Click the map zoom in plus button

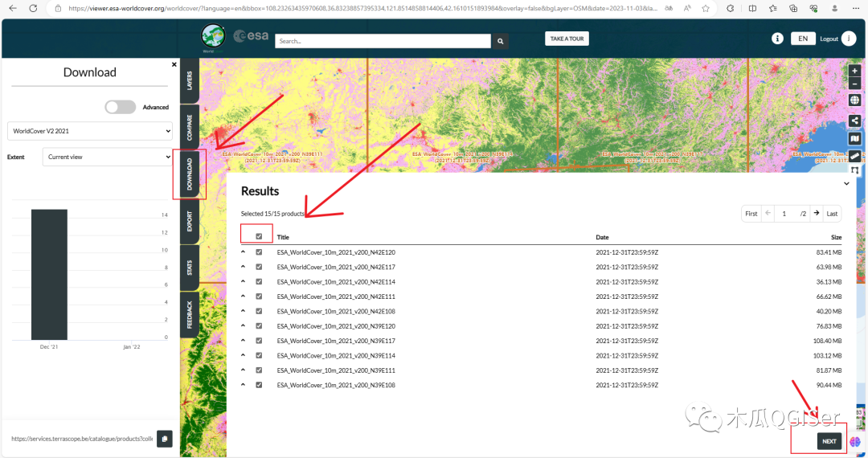click(854, 71)
